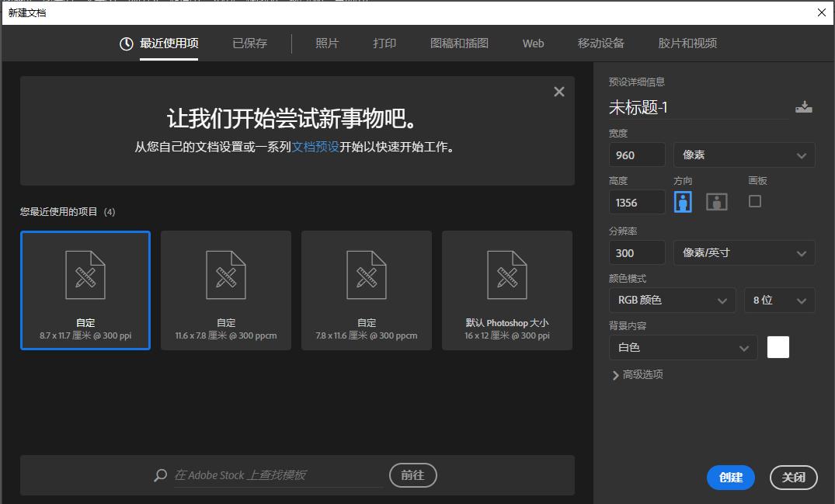Dismiss the welcome banner with its X icon
The width and height of the screenshot is (835, 504).
(x=558, y=91)
